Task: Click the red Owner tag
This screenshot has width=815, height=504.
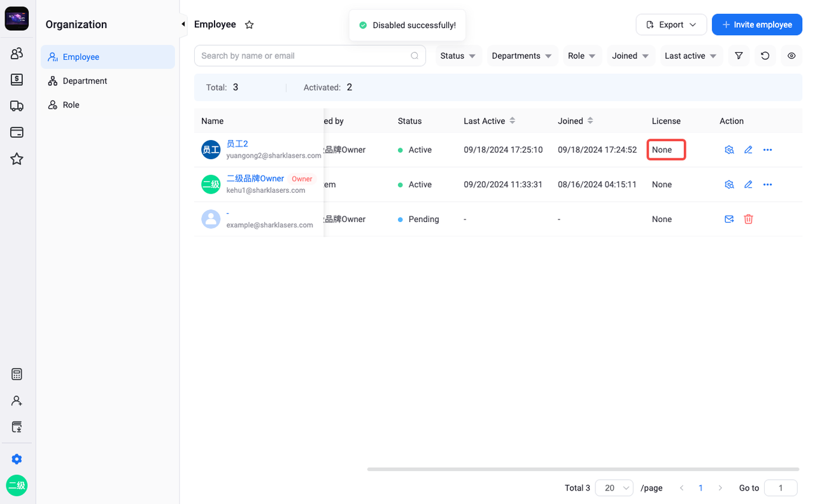Action: [x=302, y=179]
